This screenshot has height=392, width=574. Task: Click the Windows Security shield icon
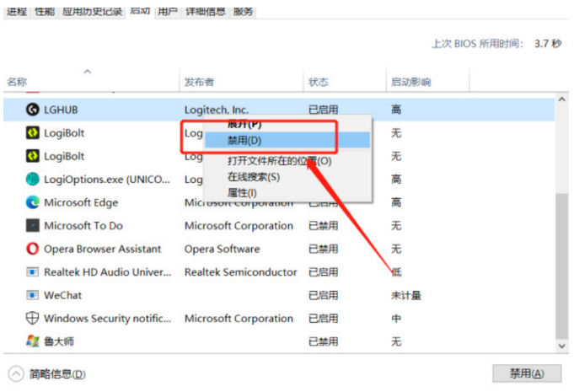pos(33,319)
